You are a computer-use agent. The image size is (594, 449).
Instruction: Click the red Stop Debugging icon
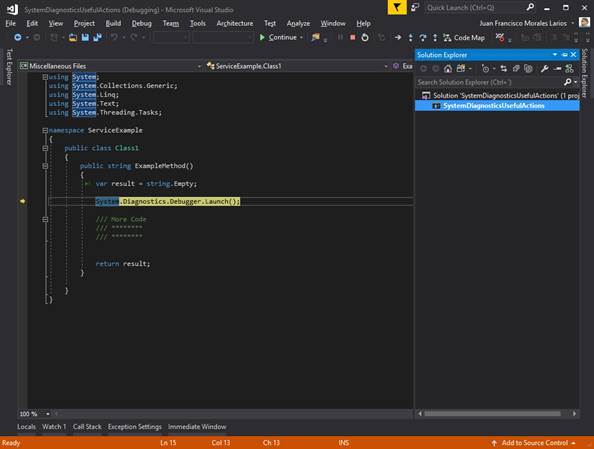click(x=353, y=37)
